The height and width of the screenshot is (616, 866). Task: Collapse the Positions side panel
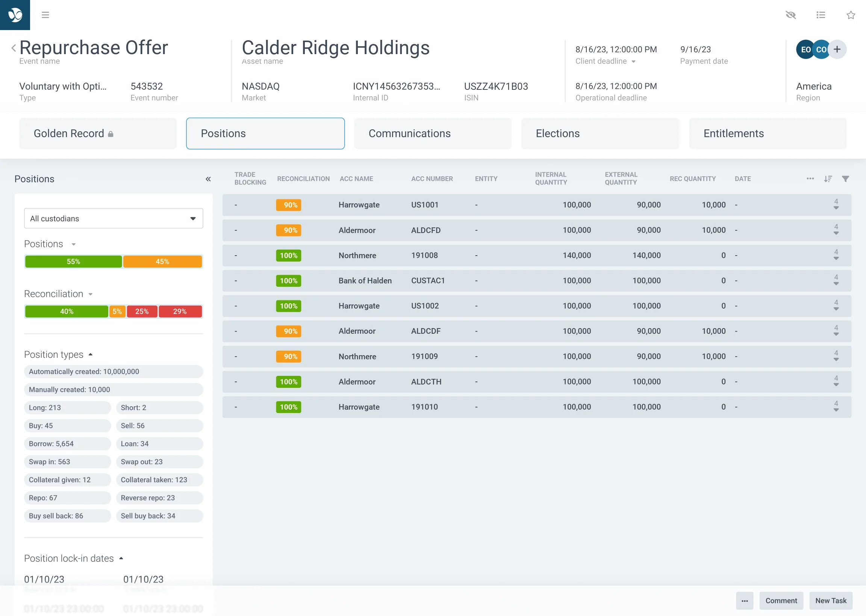(x=208, y=179)
